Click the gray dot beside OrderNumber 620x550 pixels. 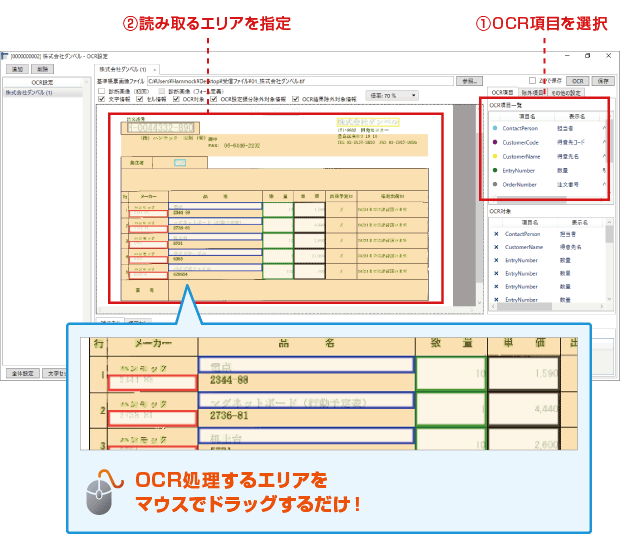(x=495, y=184)
